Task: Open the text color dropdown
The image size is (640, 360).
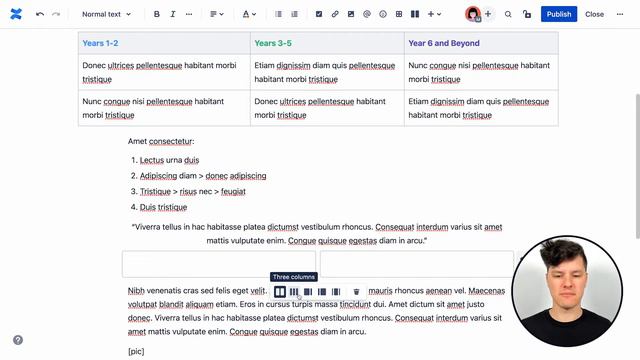Action: pyautogui.click(x=249, y=14)
